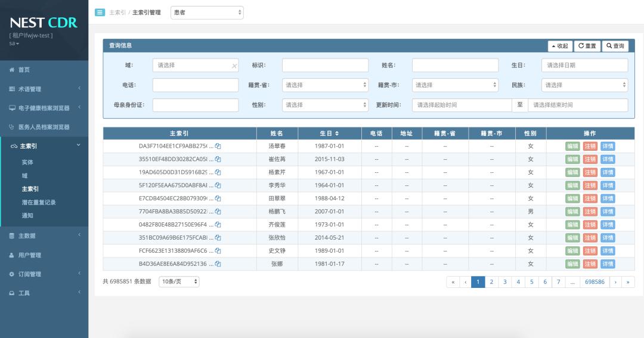This screenshot has width=644, height=338.
Task: Go to page 7
Action: 558,282
